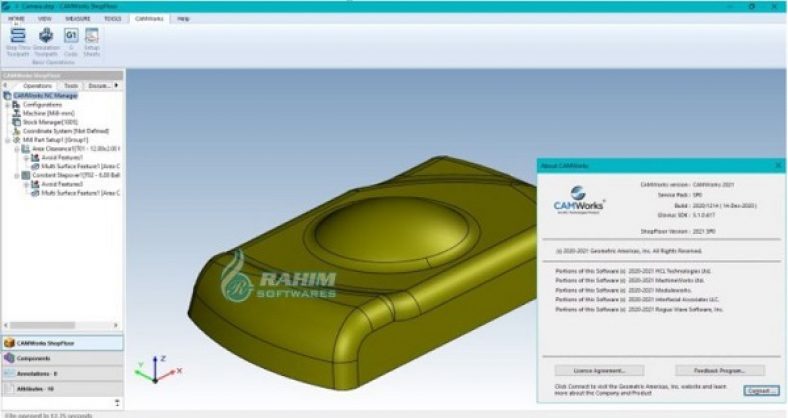Click the Attributes panel icon
Image resolution: width=788 pixels, height=418 pixels.
click(9, 389)
